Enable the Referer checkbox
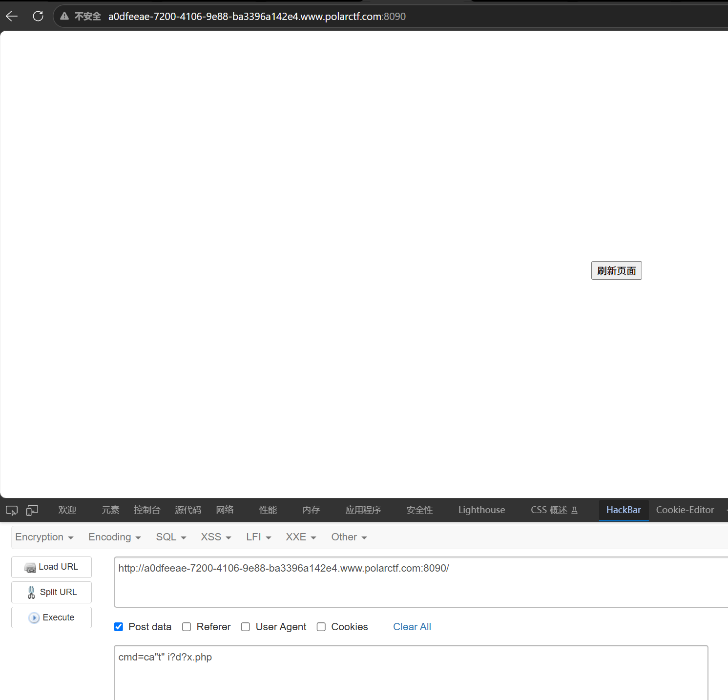 187,627
